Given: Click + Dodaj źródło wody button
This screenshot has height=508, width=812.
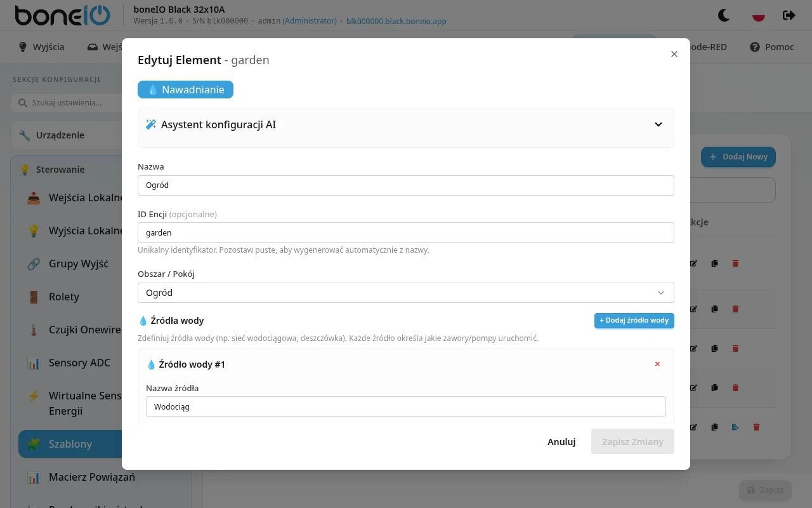Looking at the screenshot, I should 634,321.
